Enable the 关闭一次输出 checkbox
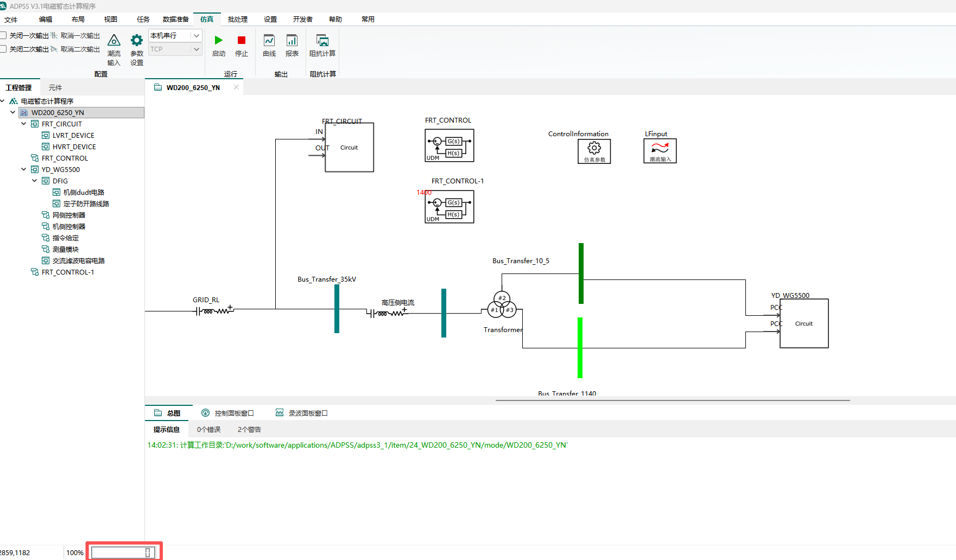The height and width of the screenshot is (560, 956). click(x=3, y=36)
